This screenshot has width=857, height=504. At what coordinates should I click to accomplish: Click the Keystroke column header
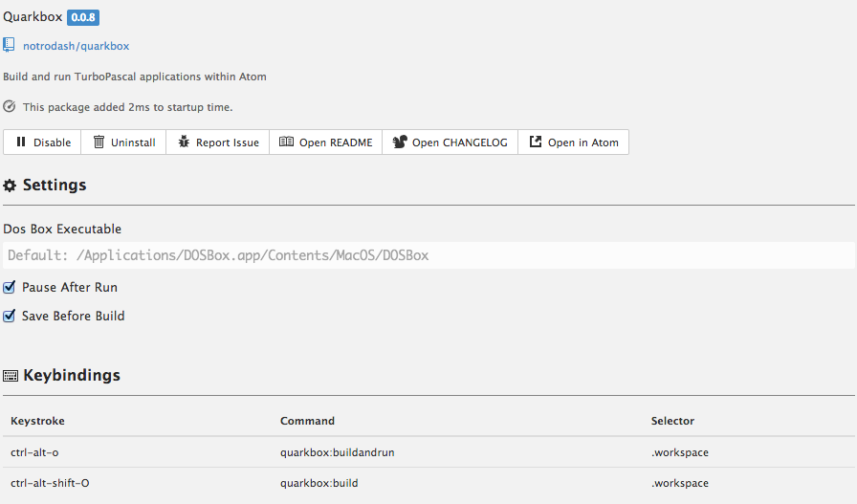(37, 421)
